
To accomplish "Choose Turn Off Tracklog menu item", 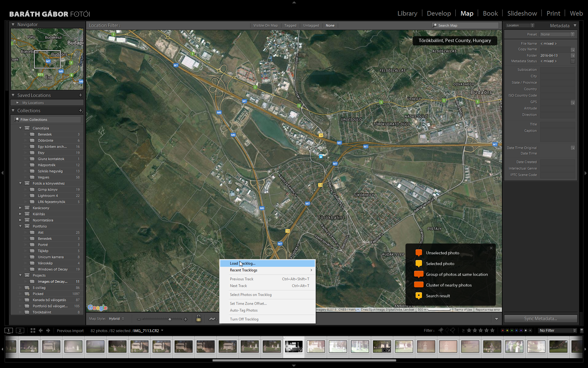I will point(267,319).
